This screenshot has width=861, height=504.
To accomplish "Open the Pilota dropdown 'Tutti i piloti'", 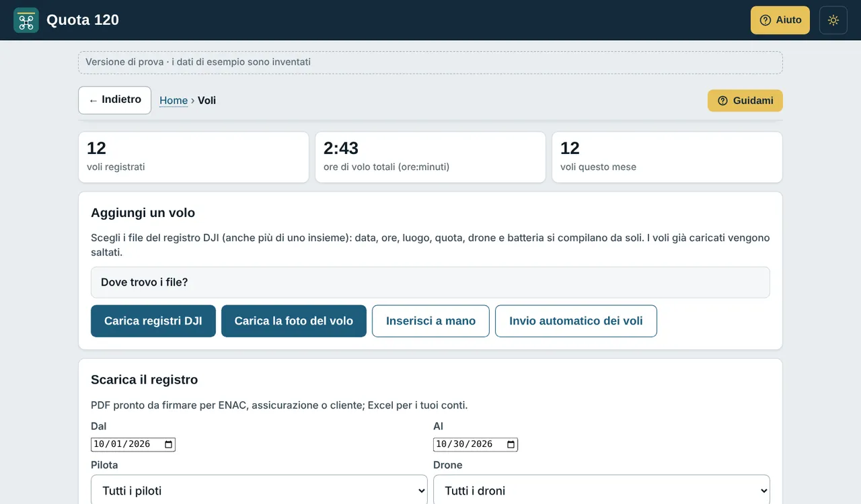I will pos(259,491).
